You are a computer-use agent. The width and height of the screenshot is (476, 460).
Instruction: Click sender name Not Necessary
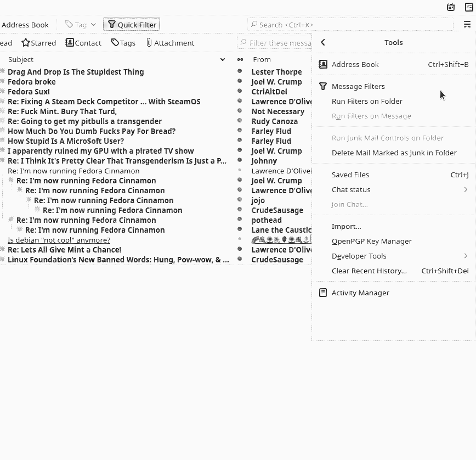(278, 111)
